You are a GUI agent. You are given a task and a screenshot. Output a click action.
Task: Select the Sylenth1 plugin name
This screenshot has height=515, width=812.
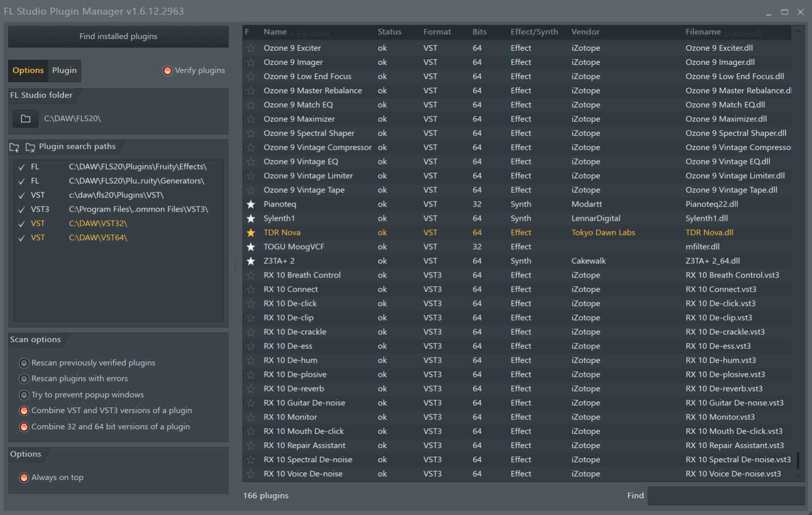[279, 219]
